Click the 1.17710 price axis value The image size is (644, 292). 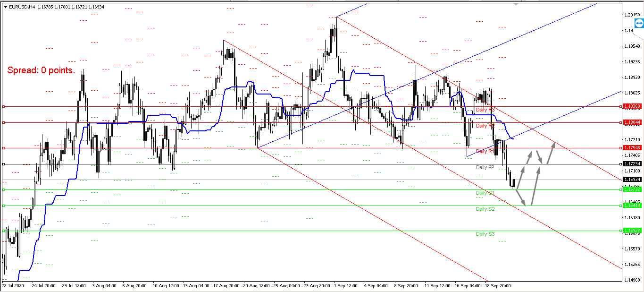click(x=632, y=140)
